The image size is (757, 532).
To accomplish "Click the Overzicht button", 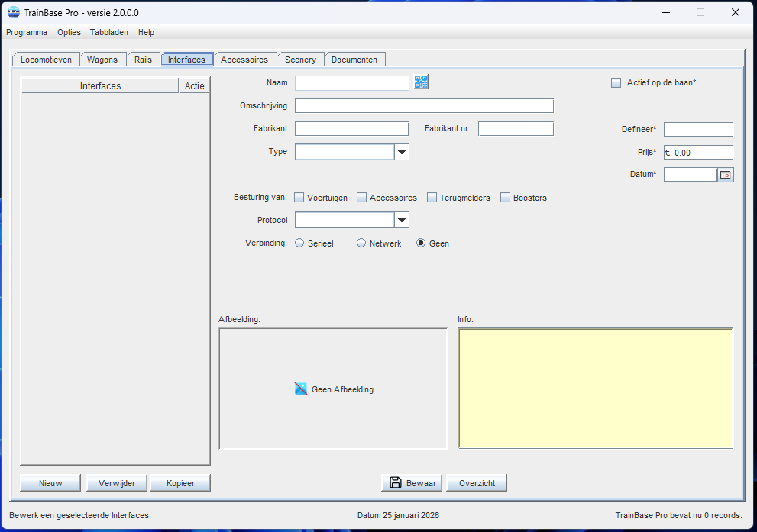I will coord(477,483).
